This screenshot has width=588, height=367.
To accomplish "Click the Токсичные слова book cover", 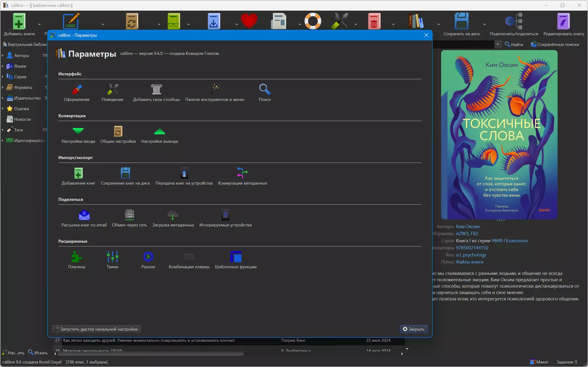I will pyautogui.click(x=499, y=135).
